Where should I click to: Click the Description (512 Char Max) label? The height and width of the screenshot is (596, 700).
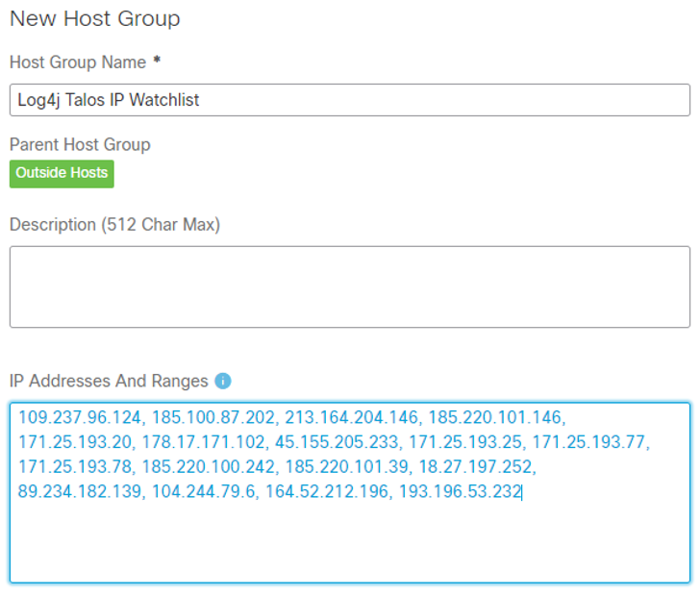114,224
